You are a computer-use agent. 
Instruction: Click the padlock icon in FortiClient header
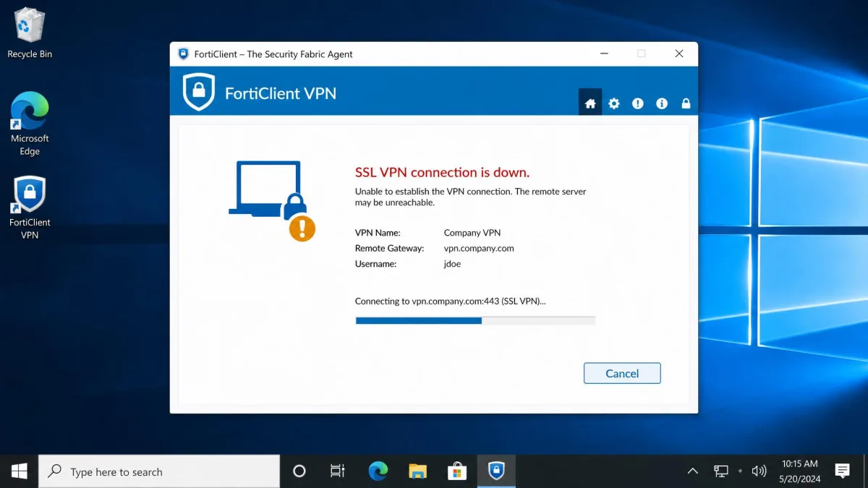point(686,103)
